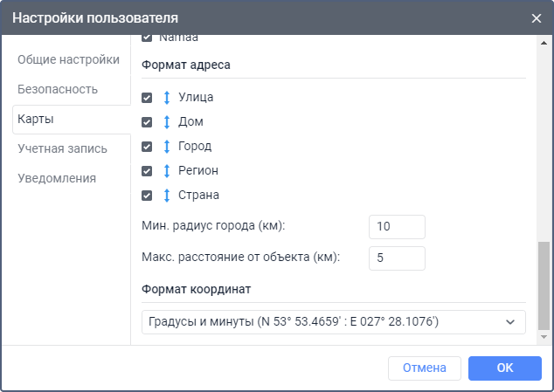Click the reorder arrows icon beside Страна
Viewport: 554px width, 392px height.
[166, 196]
